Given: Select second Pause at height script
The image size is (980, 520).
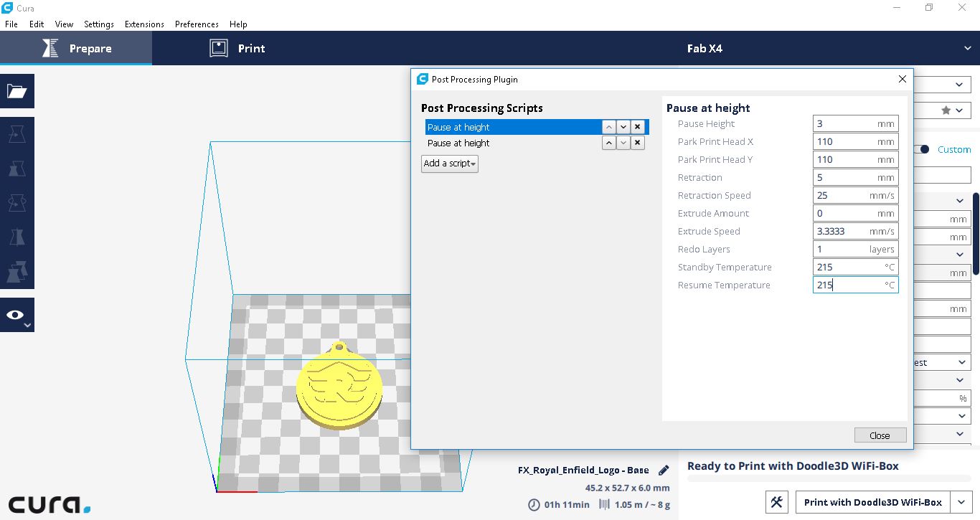Looking at the screenshot, I should (x=513, y=143).
